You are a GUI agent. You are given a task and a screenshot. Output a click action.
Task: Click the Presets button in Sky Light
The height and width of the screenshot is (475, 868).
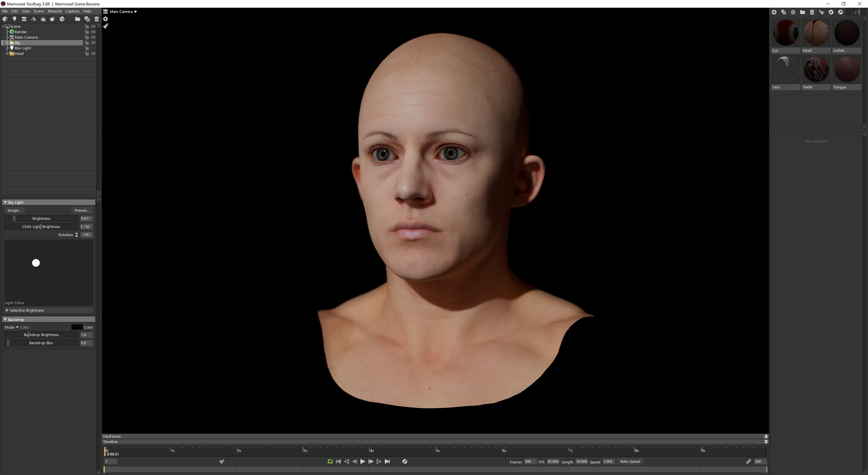click(x=82, y=210)
